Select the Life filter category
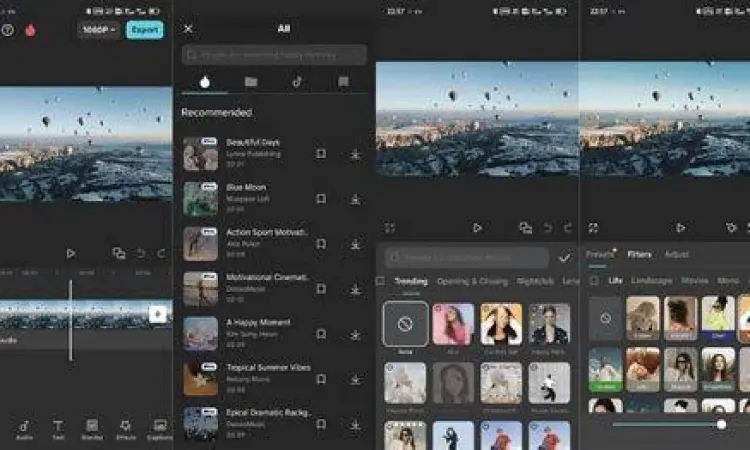This screenshot has height=450, width=750. pos(616,281)
